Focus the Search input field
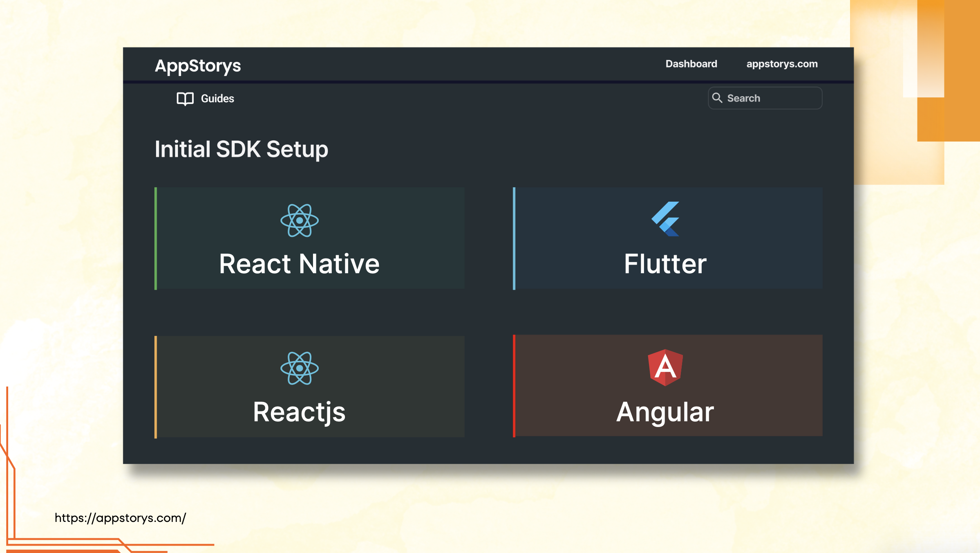 (765, 98)
